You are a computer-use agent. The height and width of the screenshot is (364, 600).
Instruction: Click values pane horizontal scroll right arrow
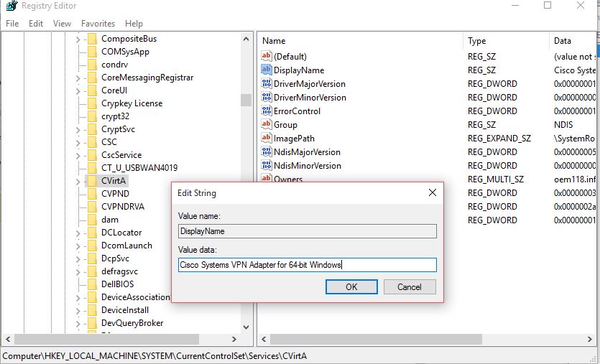[590, 339]
